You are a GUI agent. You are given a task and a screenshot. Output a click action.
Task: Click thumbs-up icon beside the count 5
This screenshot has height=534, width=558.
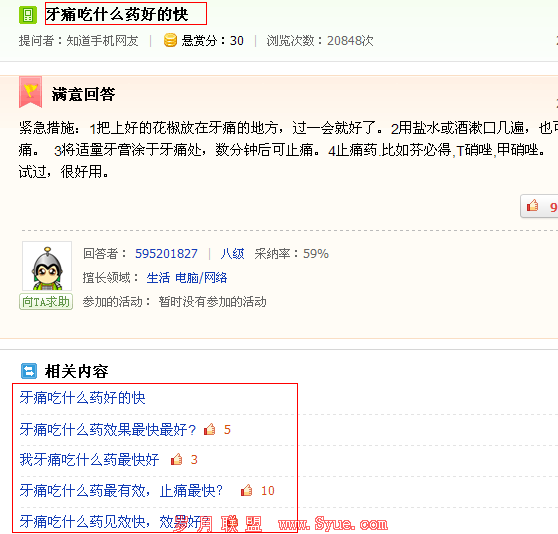point(210,429)
